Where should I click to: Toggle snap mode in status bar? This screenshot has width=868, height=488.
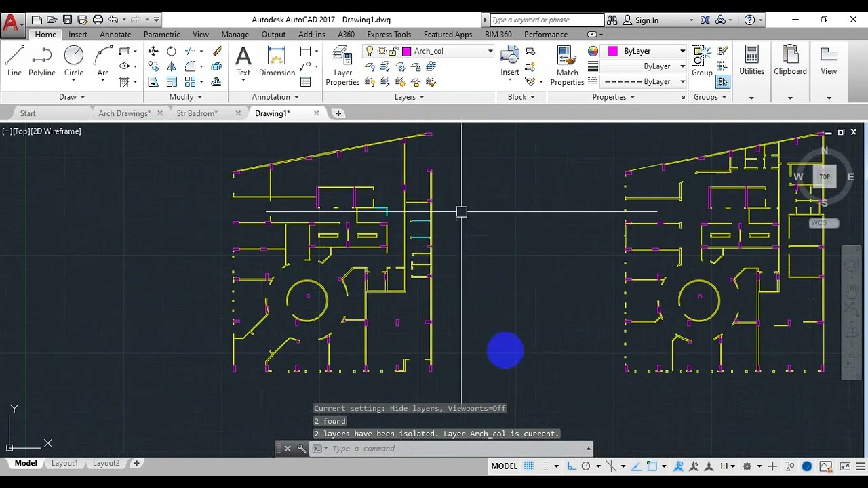[x=545, y=466]
